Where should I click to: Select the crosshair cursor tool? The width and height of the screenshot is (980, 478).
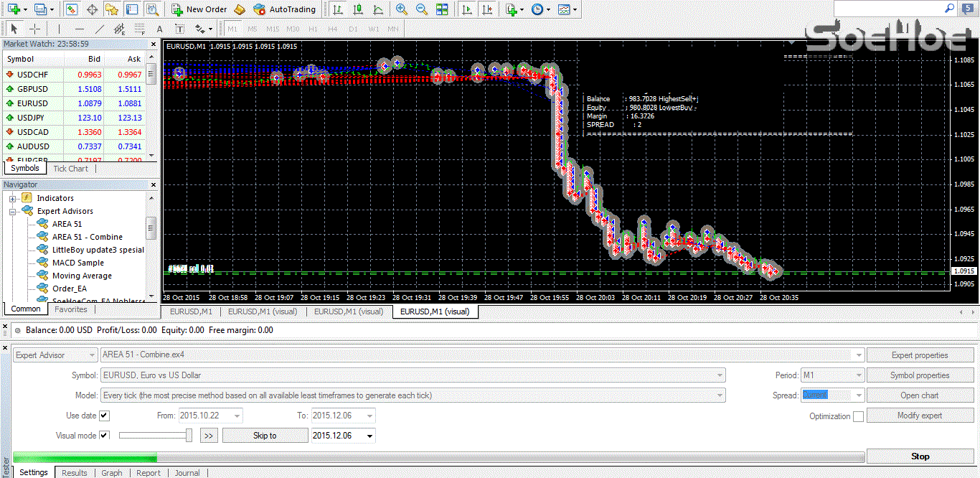tap(34, 29)
